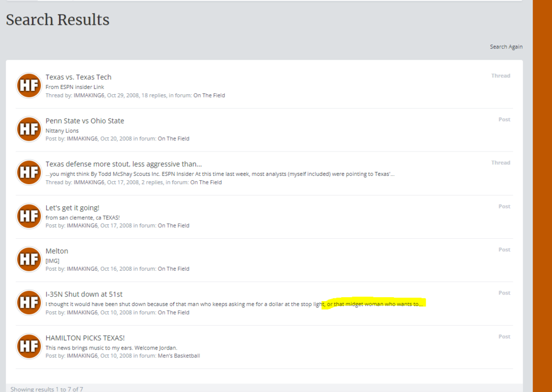Viewport: 552px width, 392px height.
Task: Click IMMAKING6 username under HAMILTON PICKS TEXAS!
Action: point(82,356)
